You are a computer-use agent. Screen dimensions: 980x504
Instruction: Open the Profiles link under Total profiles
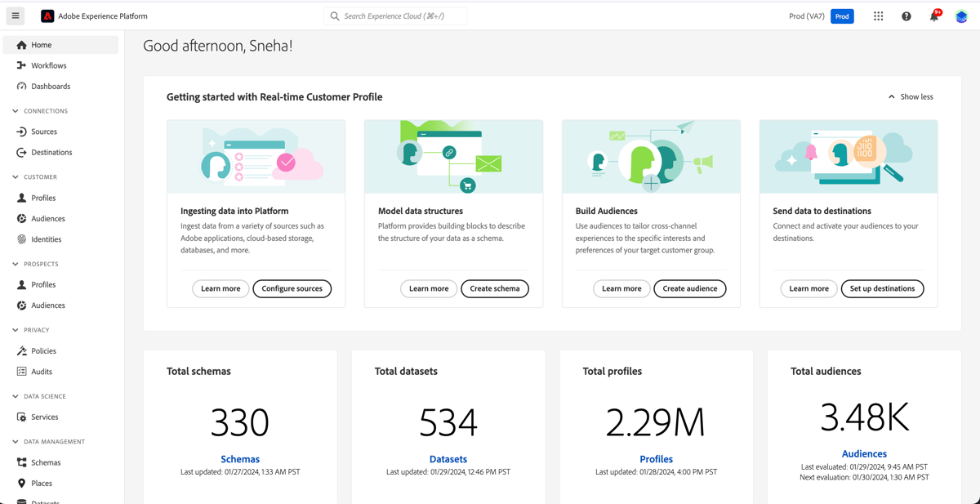pyautogui.click(x=656, y=458)
